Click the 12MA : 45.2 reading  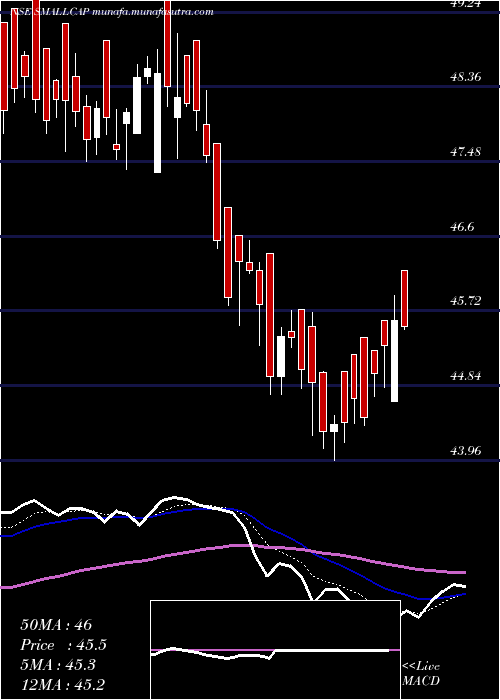62,684
